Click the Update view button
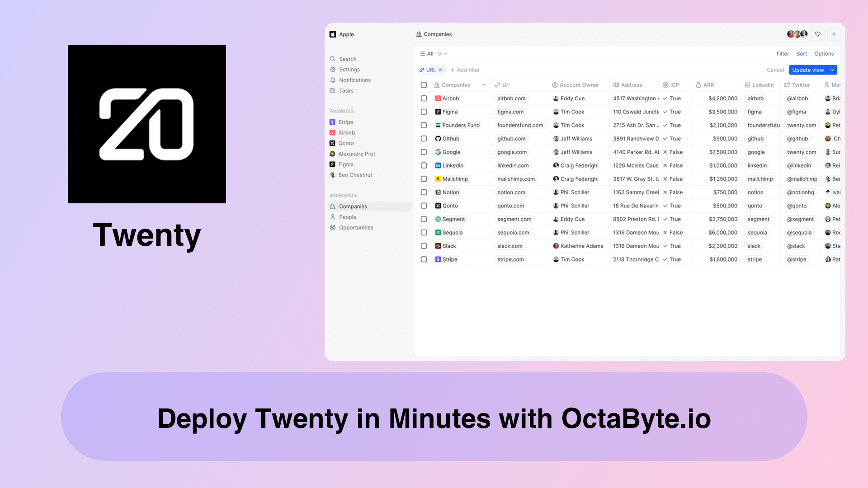The image size is (868, 488). tap(808, 70)
